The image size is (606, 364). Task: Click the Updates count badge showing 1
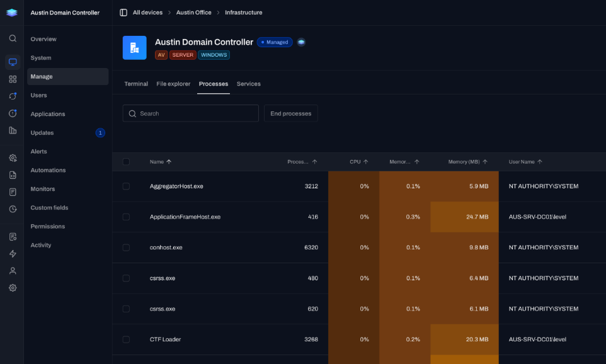pyautogui.click(x=100, y=133)
